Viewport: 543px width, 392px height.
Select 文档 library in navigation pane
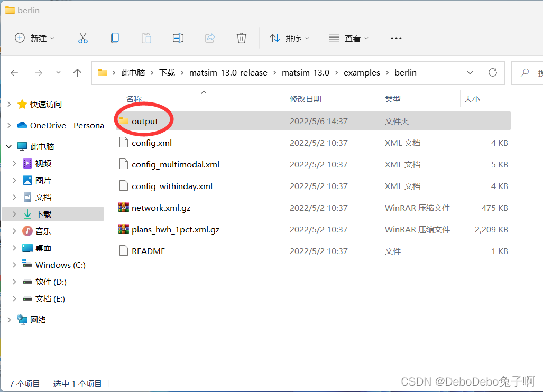[x=44, y=197]
